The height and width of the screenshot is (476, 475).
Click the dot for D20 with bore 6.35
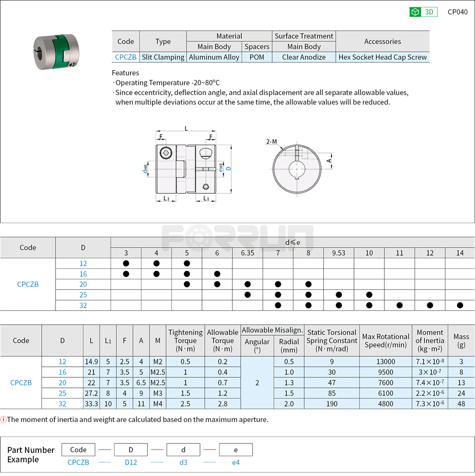247,284
